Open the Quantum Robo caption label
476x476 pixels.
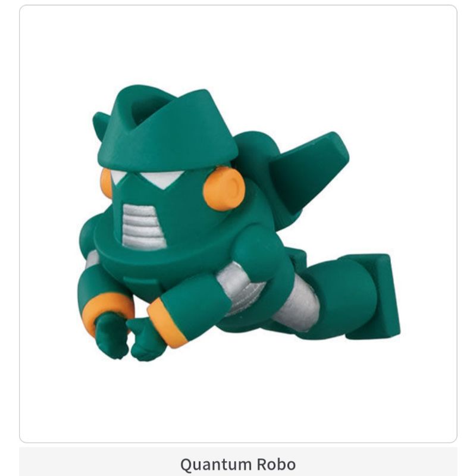click(x=238, y=464)
